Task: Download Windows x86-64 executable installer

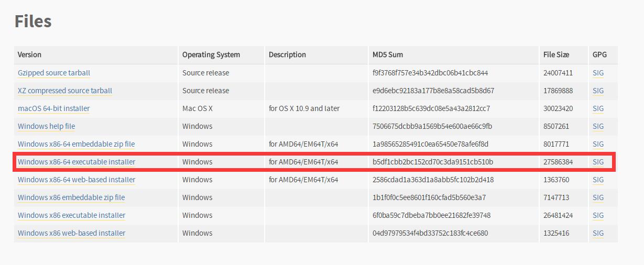Action: point(77,162)
